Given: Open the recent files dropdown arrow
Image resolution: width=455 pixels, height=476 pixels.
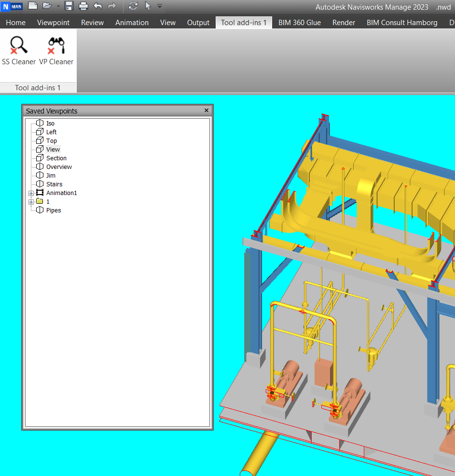Looking at the screenshot, I should [x=58, y=7].
